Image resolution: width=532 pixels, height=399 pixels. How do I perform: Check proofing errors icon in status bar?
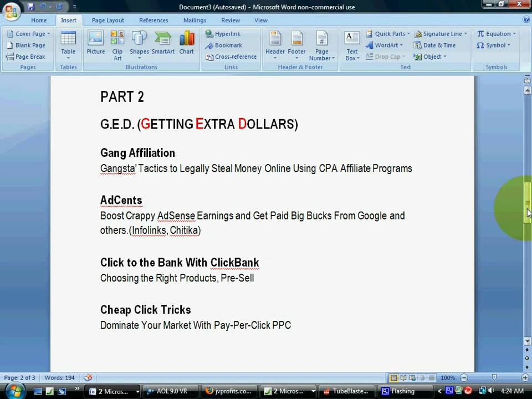88,377
